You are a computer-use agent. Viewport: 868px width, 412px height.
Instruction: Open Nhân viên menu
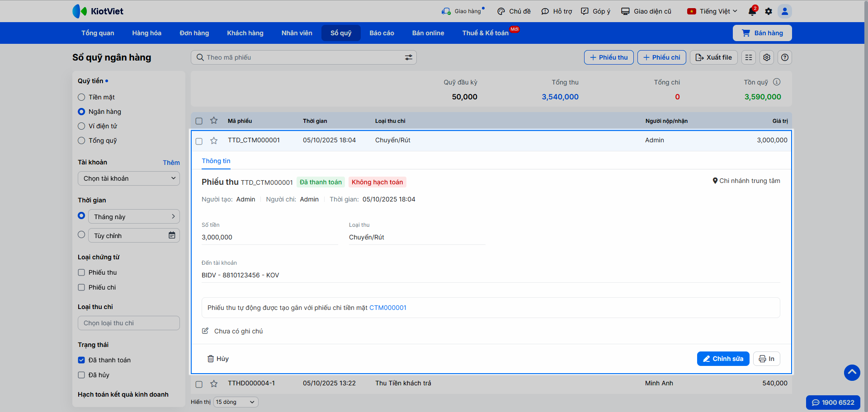[297, 33]
